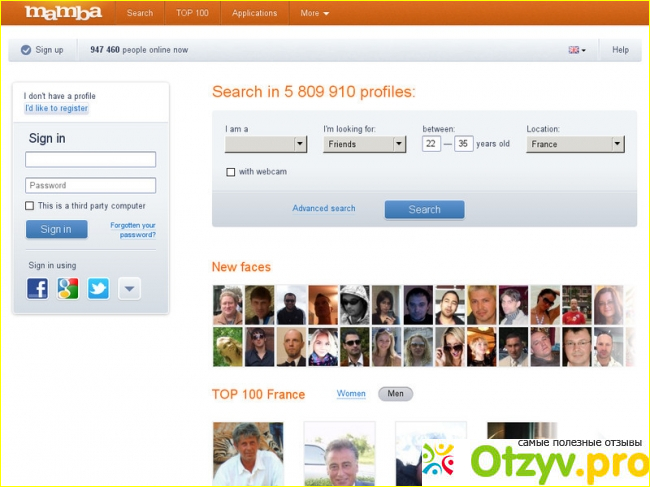Click the Sign up checkmark icon
Screen dimensions: 650x487
(25, 50)
